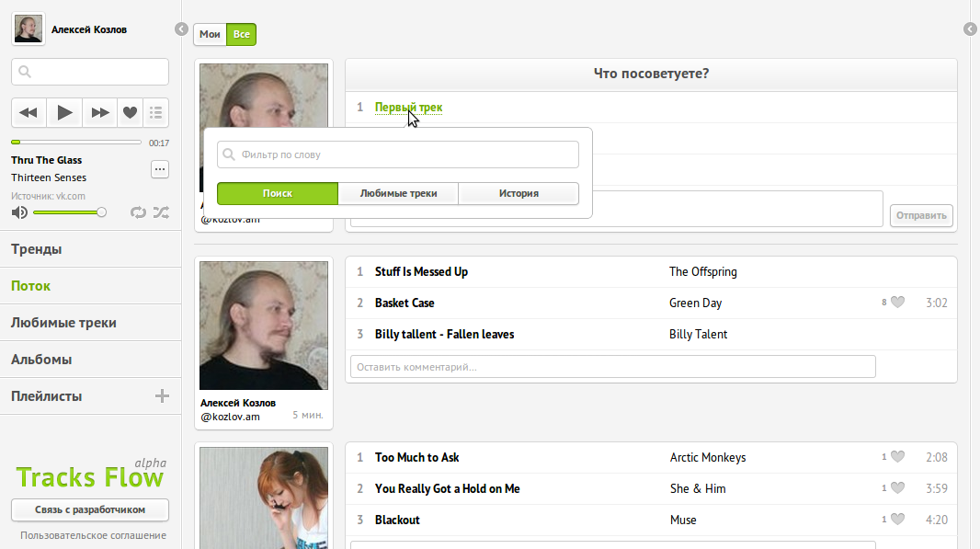Open the play queue list icon

tap(155, 112)
